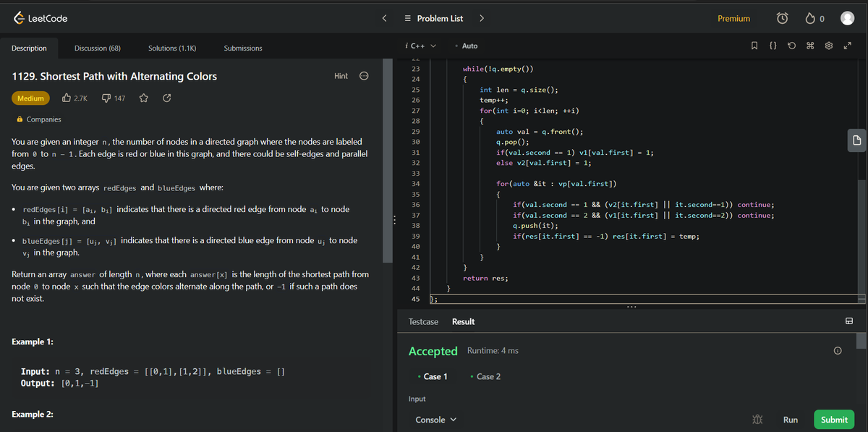
Task: Open the Premium page
Action: pos(733,18)
